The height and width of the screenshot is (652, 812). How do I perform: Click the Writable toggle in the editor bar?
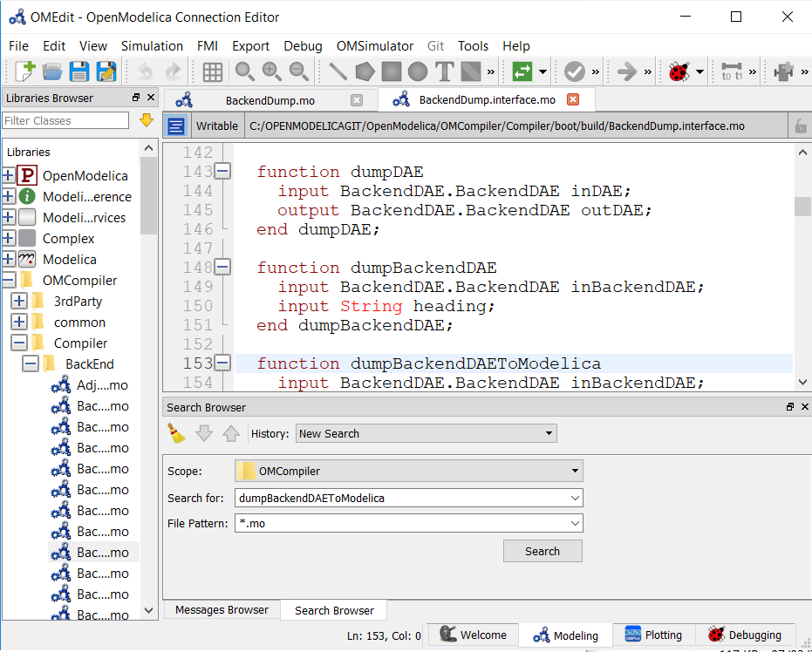pos(216,125)
